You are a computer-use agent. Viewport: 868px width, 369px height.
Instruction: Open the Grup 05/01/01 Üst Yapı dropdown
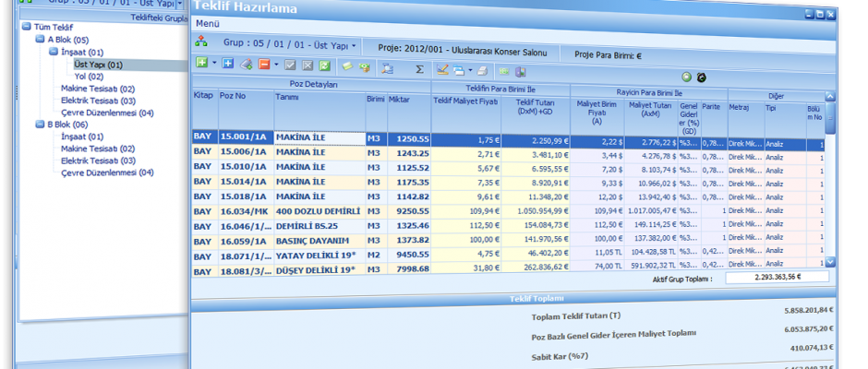pyautogui.click(x=355, y=44)
